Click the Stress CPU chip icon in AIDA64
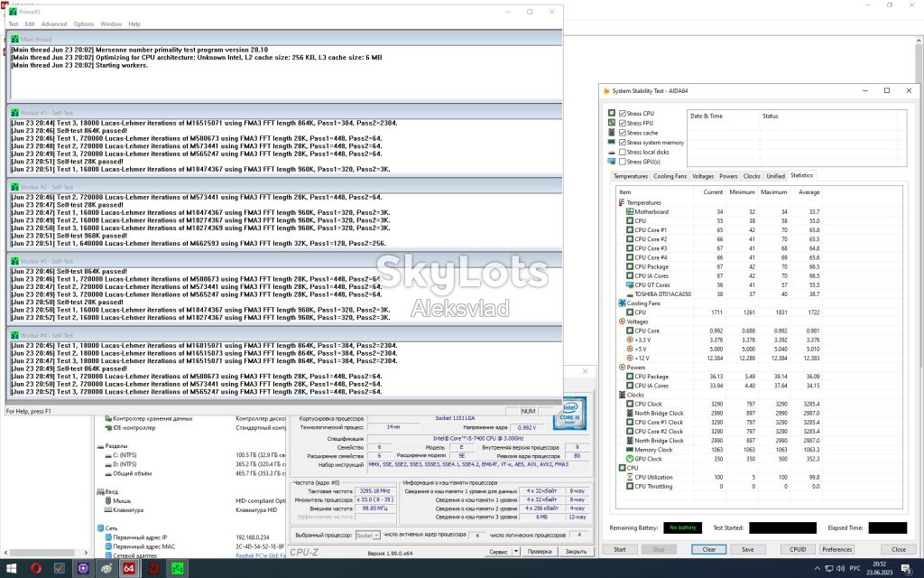 coord(612,113)
